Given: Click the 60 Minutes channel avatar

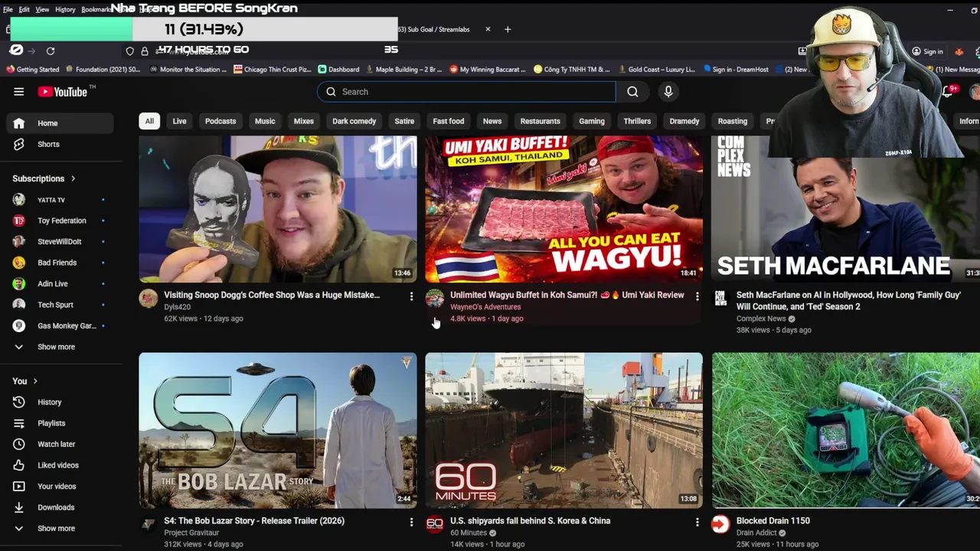Looking at the screenshot, I should [435, 524].
